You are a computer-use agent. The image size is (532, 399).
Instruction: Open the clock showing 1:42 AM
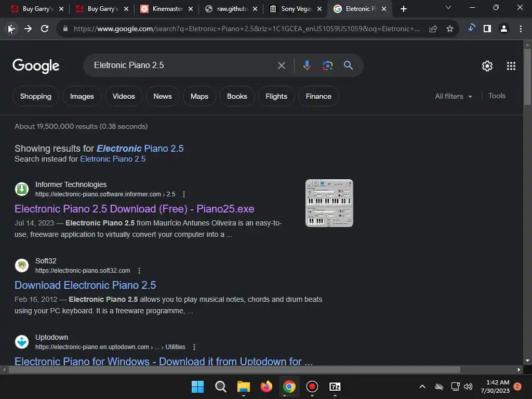coord(495,387)
